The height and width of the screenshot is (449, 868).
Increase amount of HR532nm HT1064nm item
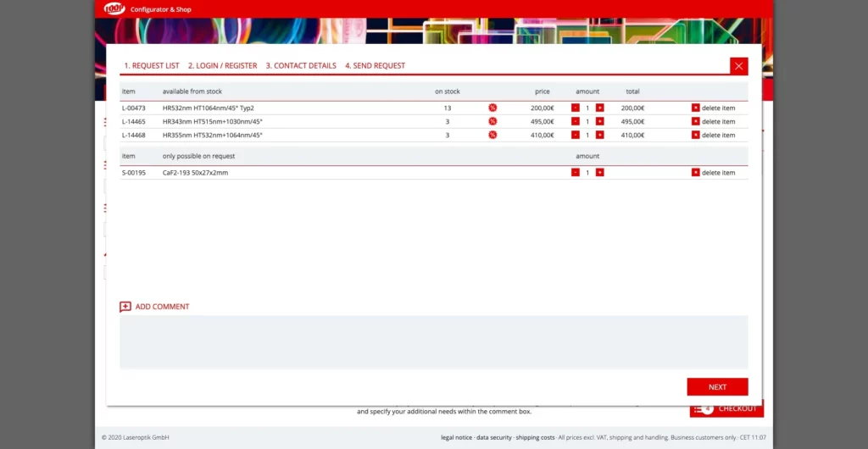pos(599,108)
